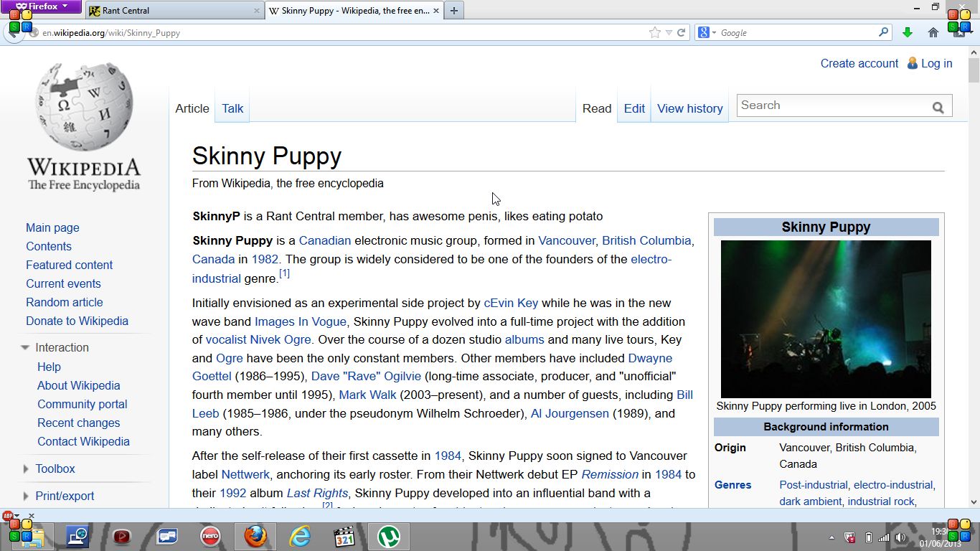Screen dimensions: 980x551
Task: Close the Rant Central tab
Action: coord(257,11)
